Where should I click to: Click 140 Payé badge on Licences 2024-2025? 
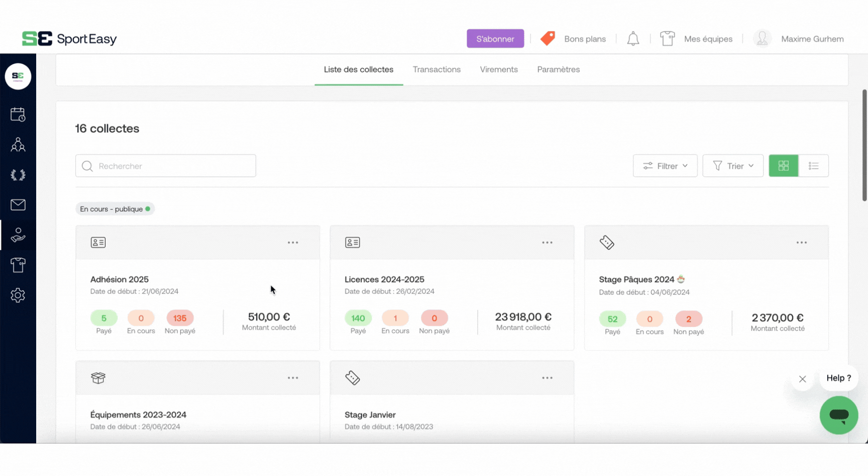pyautogui.click(x=358, y=318)
